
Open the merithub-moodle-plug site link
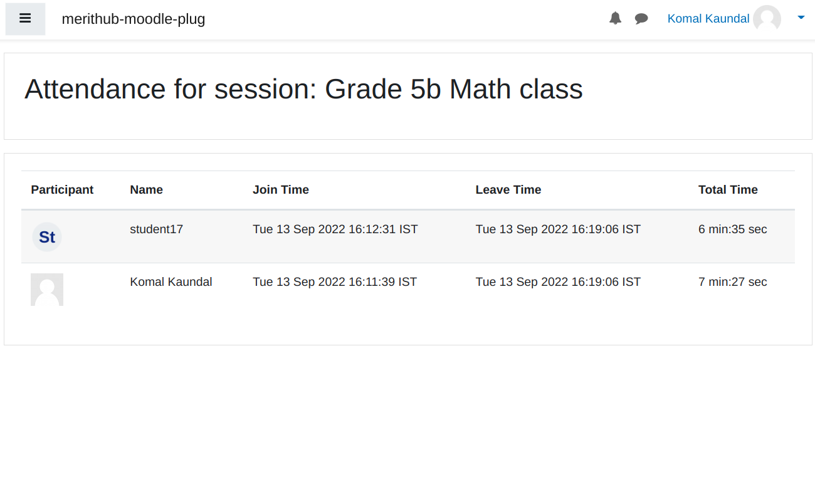(134, 19)
